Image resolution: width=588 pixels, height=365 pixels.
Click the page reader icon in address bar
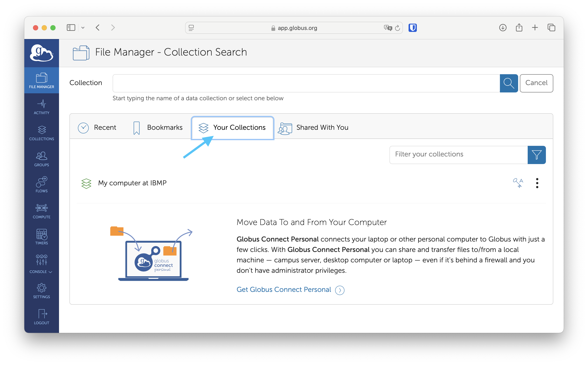tap(191, 28)
